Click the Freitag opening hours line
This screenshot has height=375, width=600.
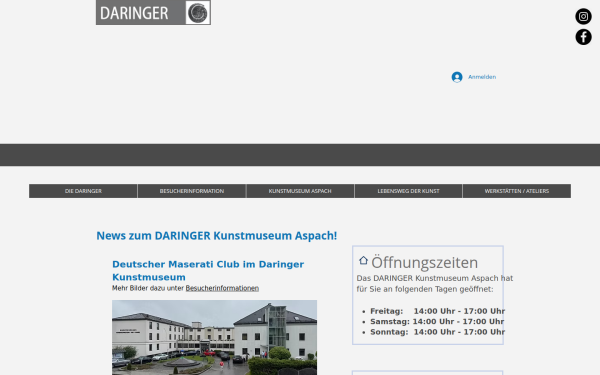click(x=437, y=311)
